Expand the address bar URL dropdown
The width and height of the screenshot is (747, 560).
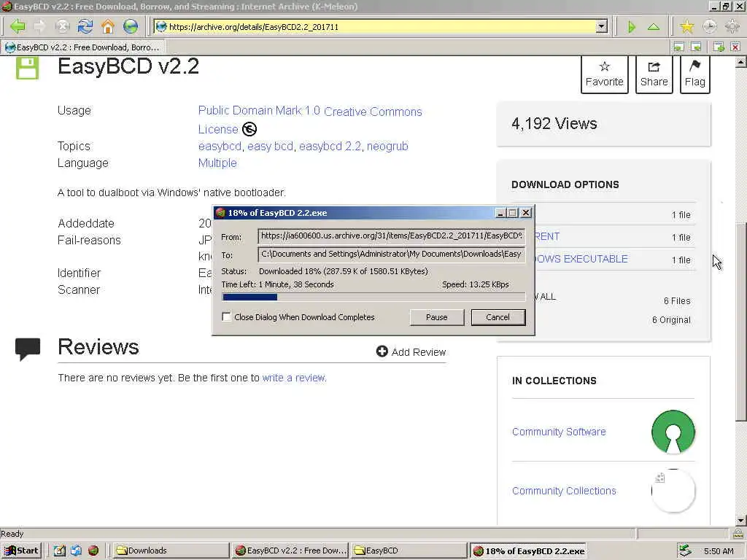click(x=602, y=26)
